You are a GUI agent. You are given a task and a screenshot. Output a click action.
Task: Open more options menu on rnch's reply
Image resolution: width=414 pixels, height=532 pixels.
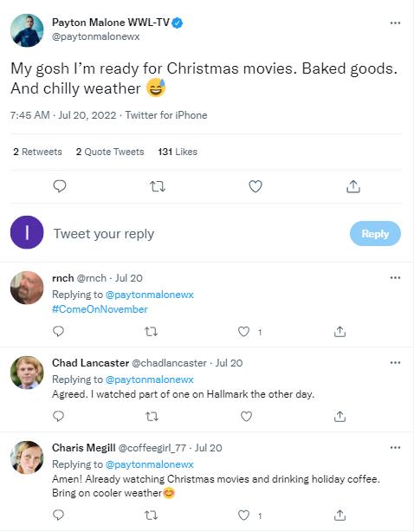395,278
